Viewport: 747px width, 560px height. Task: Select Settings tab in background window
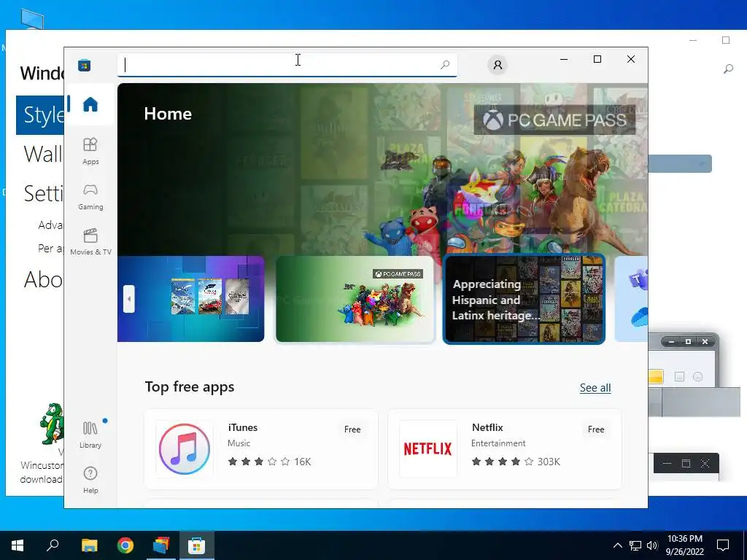[x=43, y=193]
